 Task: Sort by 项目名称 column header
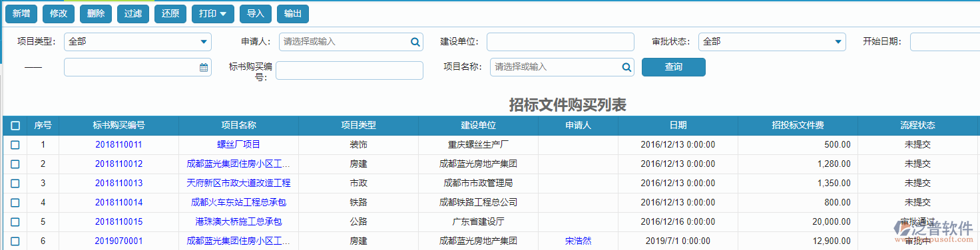(239, 125)
